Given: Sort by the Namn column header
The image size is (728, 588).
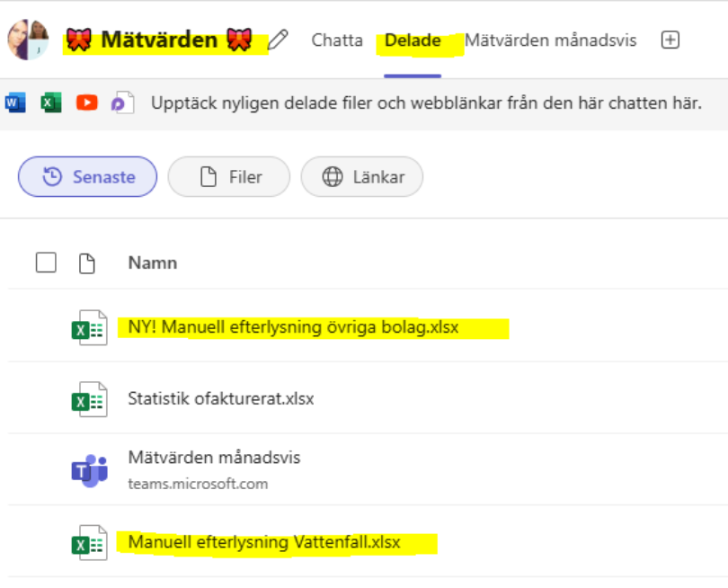Looking at the screenshot, I should 152,263.
